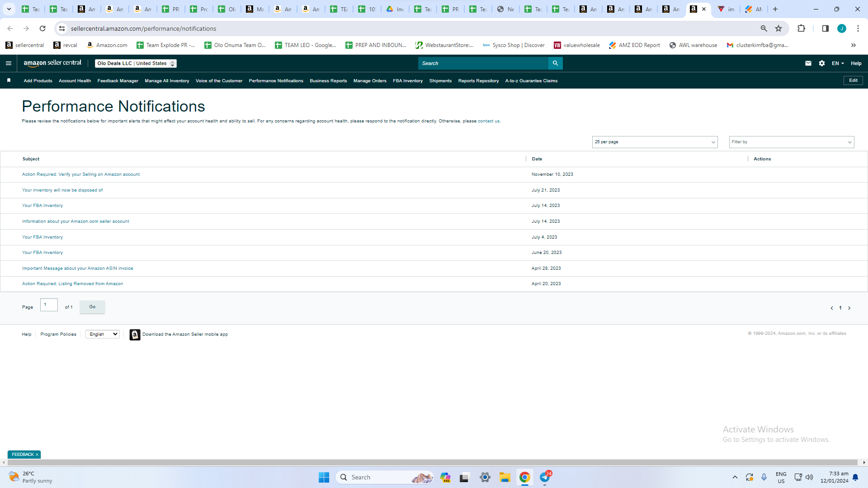Go to the previous page arrow in pagination

(x=832, y=308)
